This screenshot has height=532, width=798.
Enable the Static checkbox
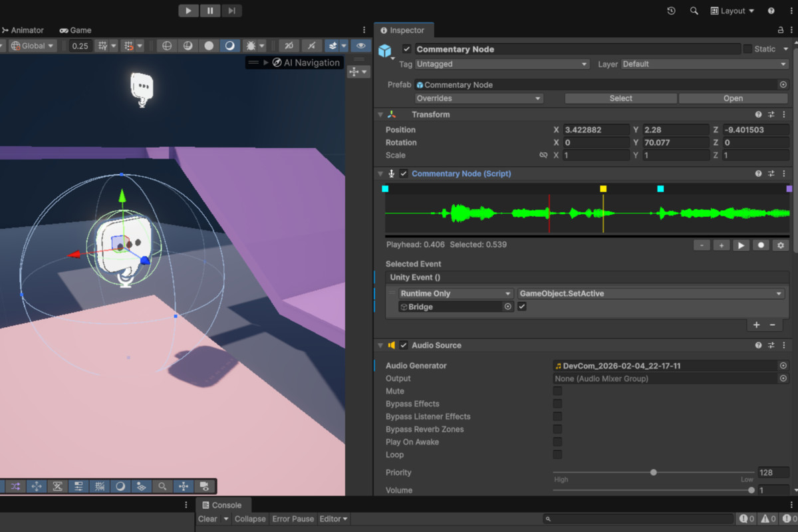coord(747,49)
